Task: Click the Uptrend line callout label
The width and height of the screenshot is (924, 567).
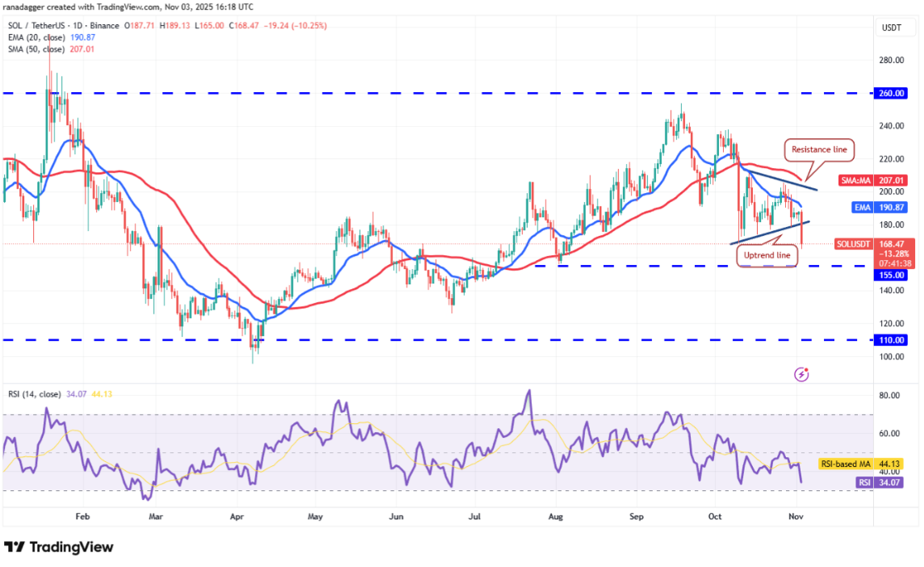Action: (767, 256)
